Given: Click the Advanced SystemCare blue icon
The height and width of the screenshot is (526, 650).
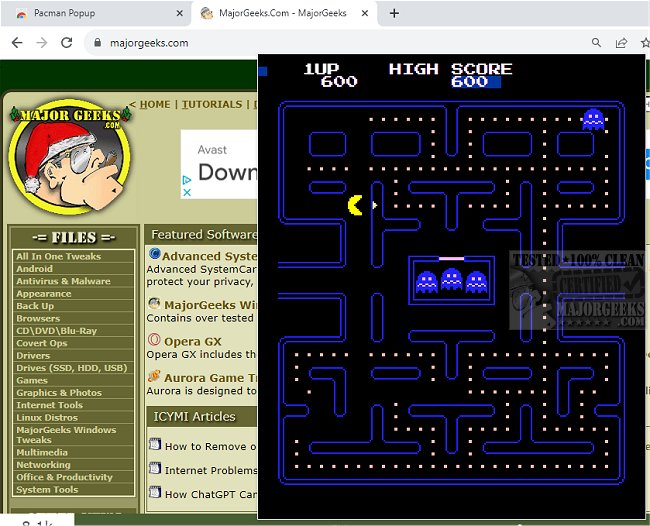Looking at the screenshot, I should pyautogui.click(x=154, y=254).
